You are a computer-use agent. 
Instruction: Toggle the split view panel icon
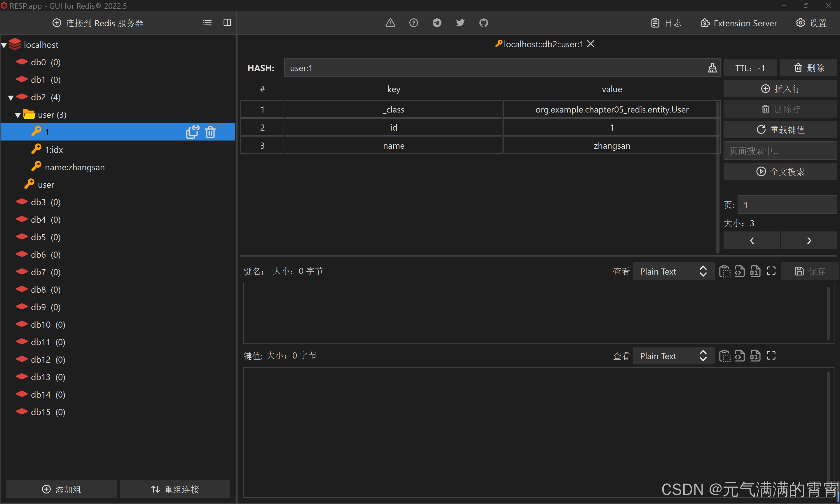[x=227, y=23]
